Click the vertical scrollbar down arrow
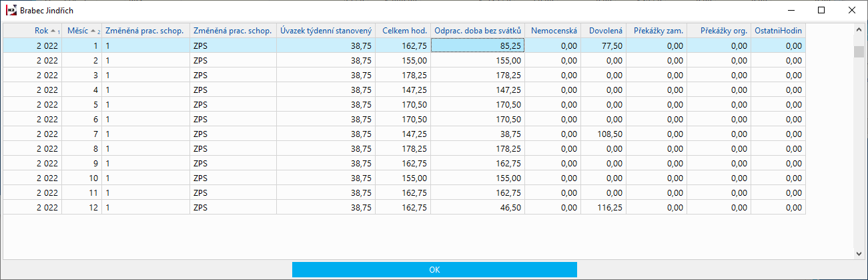 tap(859, 253)
